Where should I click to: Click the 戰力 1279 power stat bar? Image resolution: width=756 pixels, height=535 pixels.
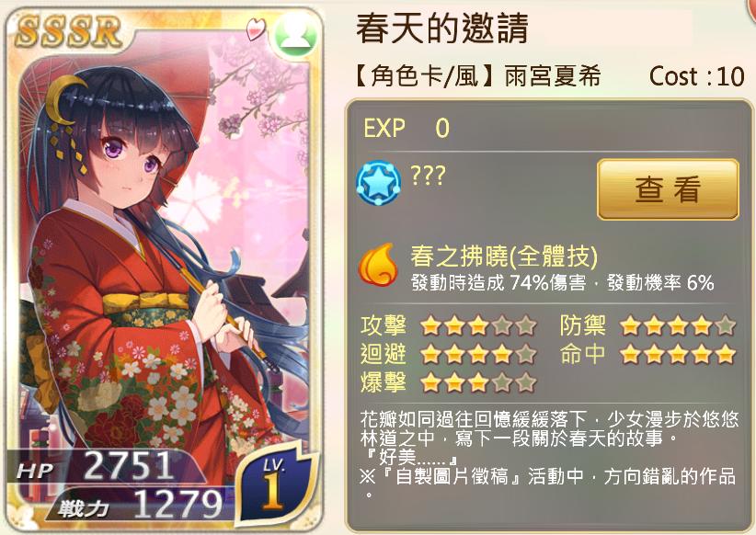click(137, 505)
